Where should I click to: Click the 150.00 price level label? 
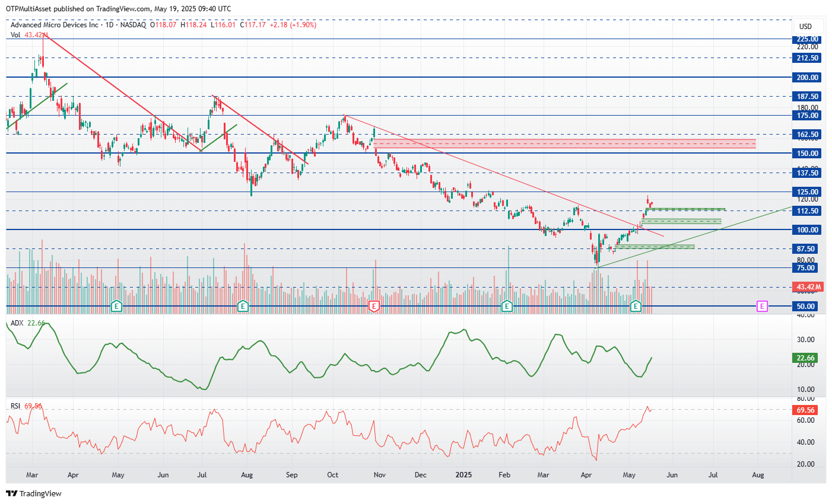(x=807, y=154)
